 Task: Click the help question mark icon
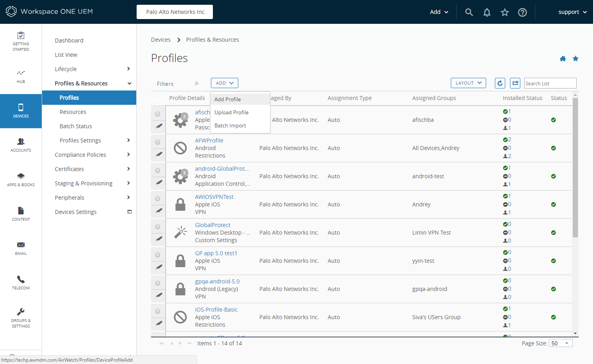click(522, 12)
